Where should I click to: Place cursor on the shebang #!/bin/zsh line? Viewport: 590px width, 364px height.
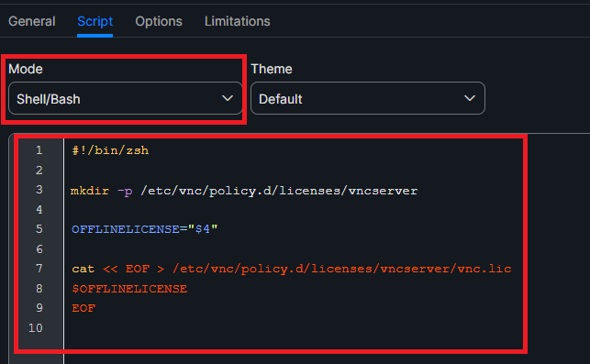coord(110,150)
